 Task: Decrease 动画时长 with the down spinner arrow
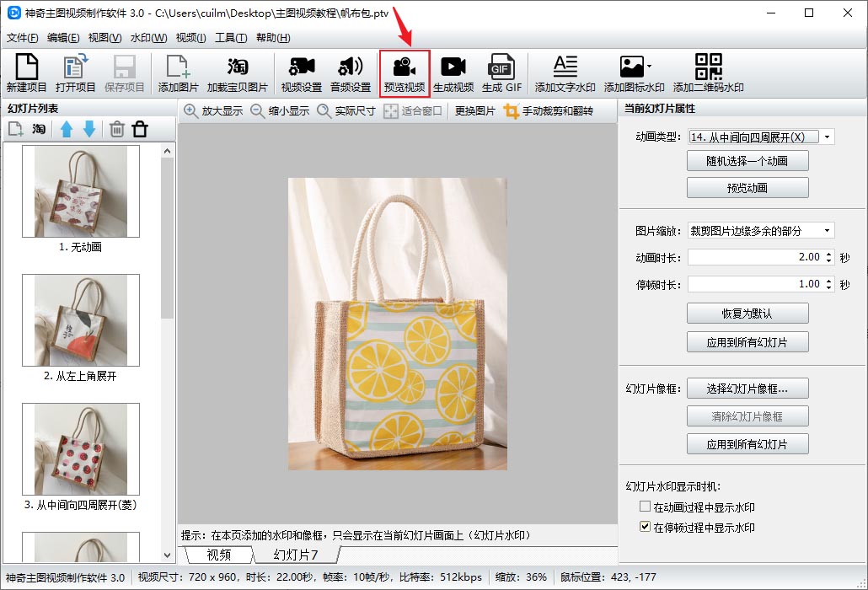(x=828, y=260)
